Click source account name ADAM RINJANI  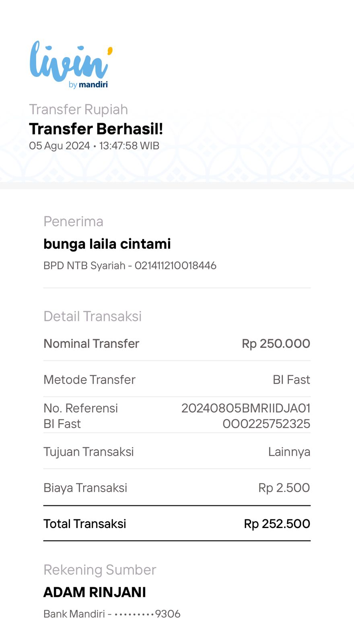point(95,592)
